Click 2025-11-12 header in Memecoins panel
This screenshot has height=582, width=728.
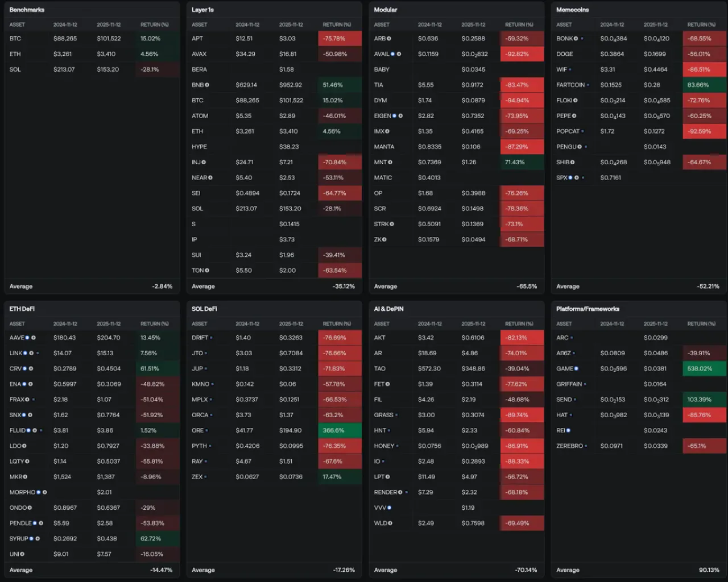coord(656,25)
